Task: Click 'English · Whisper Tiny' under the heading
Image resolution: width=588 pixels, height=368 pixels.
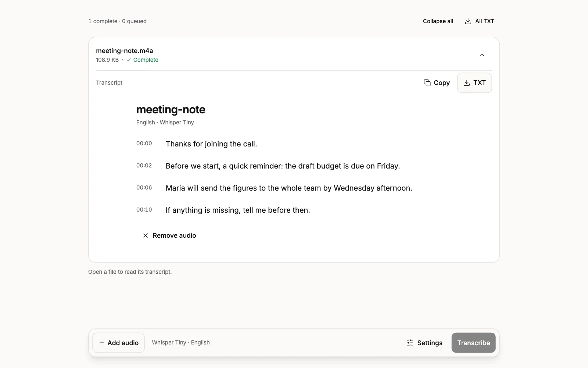Action: point(165,123)
